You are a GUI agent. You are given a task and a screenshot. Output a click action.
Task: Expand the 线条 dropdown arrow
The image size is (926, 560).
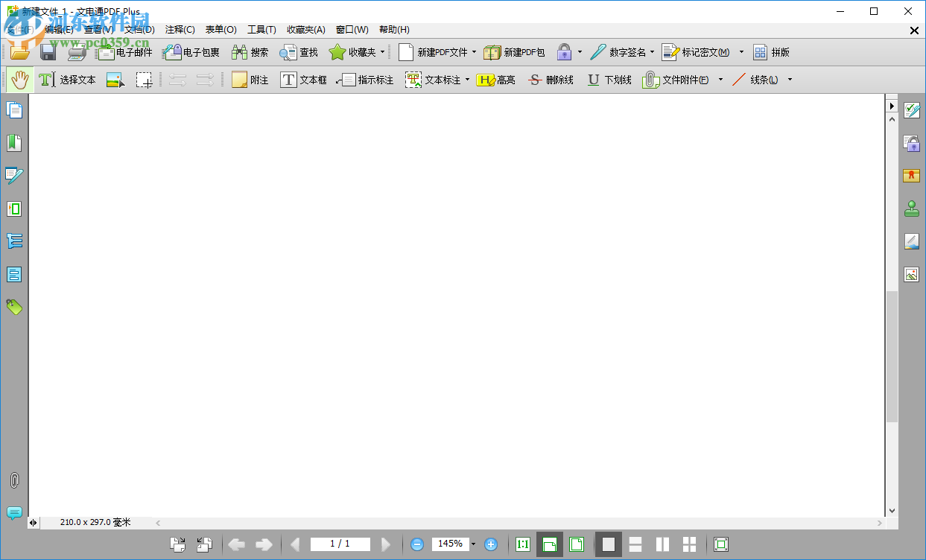coord(790,80)
